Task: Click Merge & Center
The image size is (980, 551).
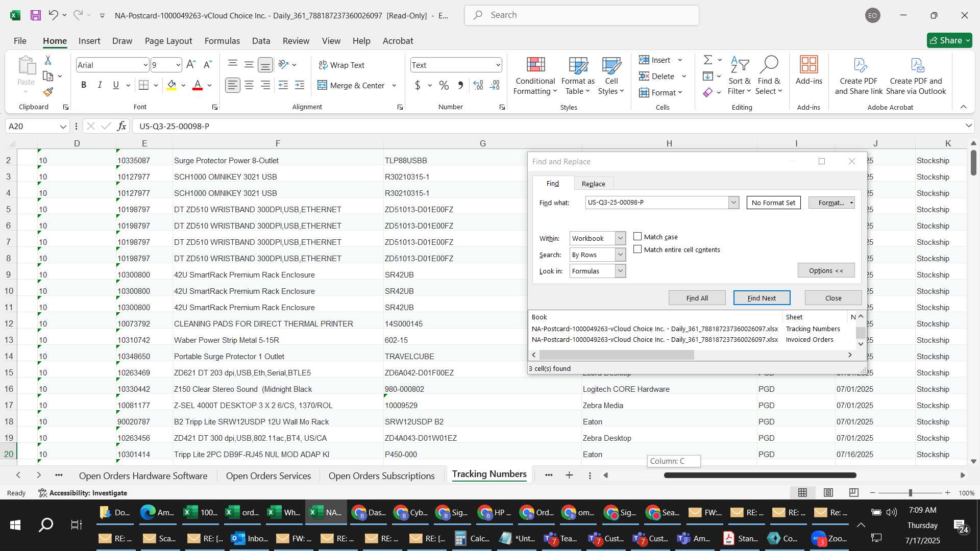Action: click(351, 85)
